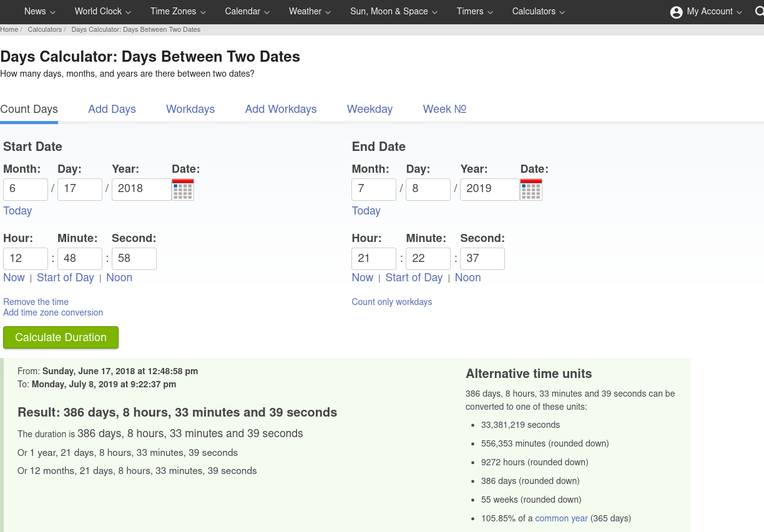
Task: Click the "Or 1 year, 21 days" line
Action: point(127,453)
